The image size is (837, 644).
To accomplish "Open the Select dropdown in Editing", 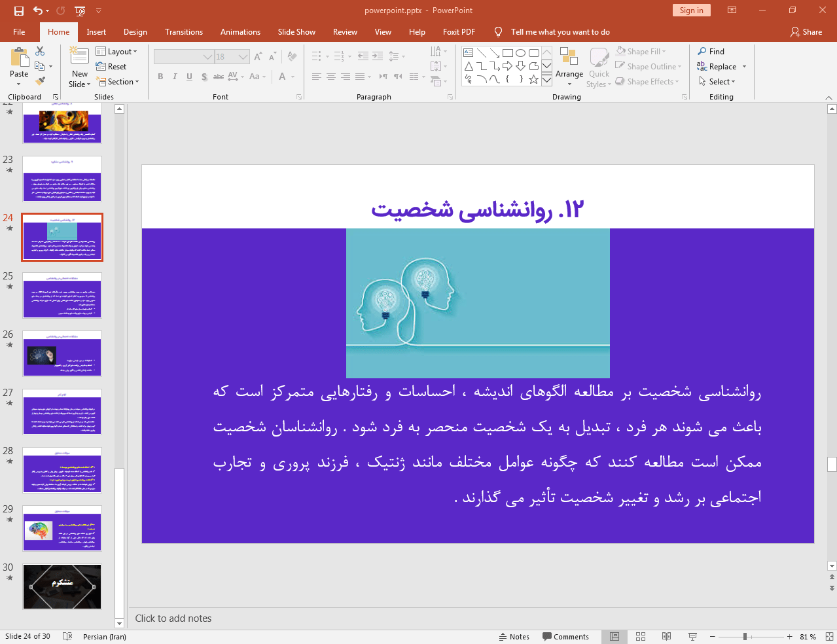I will pos(717,82).
